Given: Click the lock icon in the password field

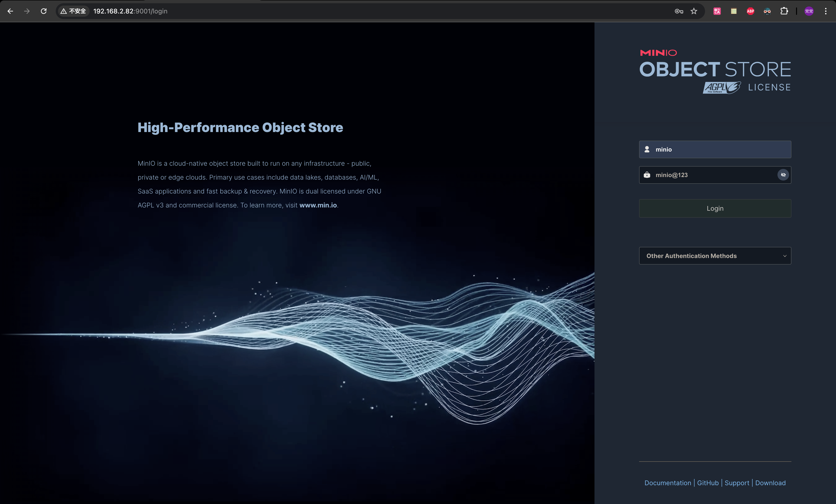Looking at the screenshot, I should point(647,175).
